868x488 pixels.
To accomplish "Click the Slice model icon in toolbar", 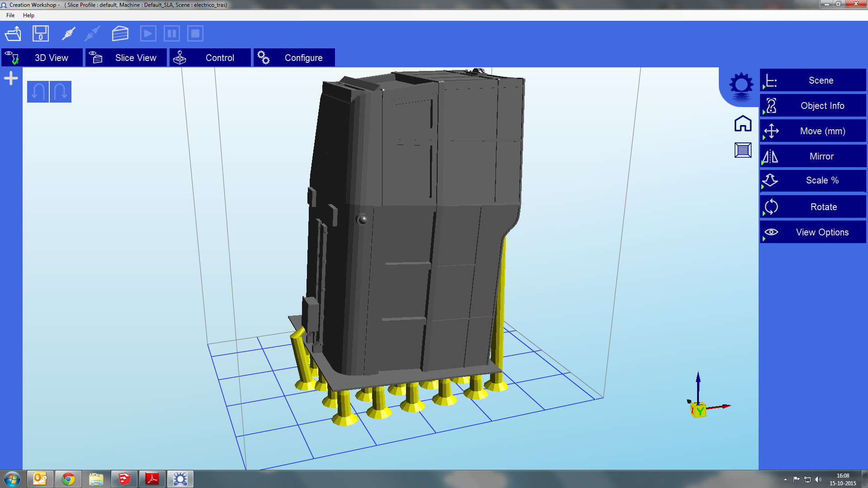I will 120,34.
